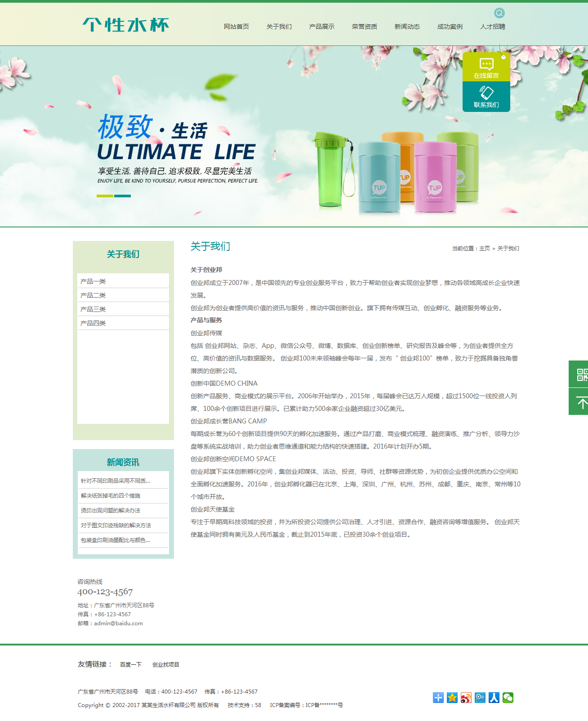Click the Renren share icon
The image size is (588, 721).
[494, 698]
